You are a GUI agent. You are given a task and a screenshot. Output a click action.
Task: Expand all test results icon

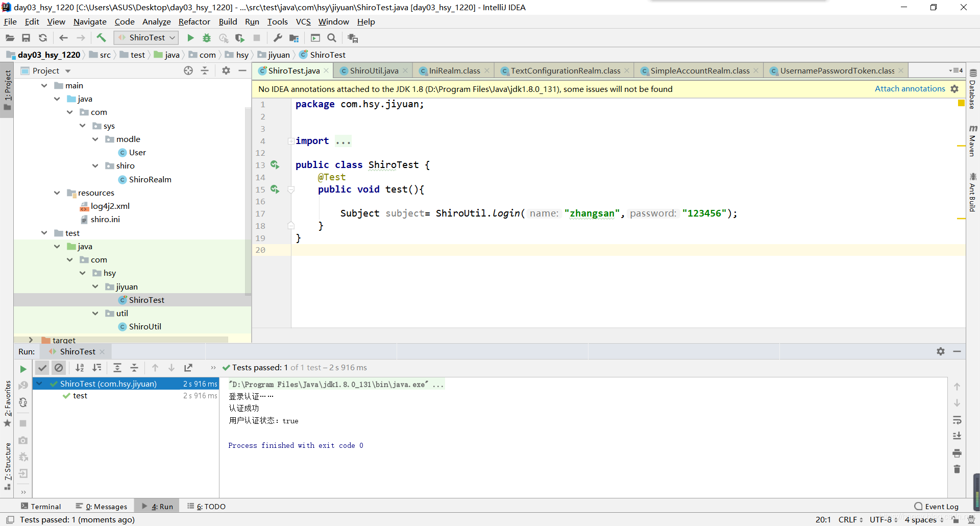pos(117,368)
